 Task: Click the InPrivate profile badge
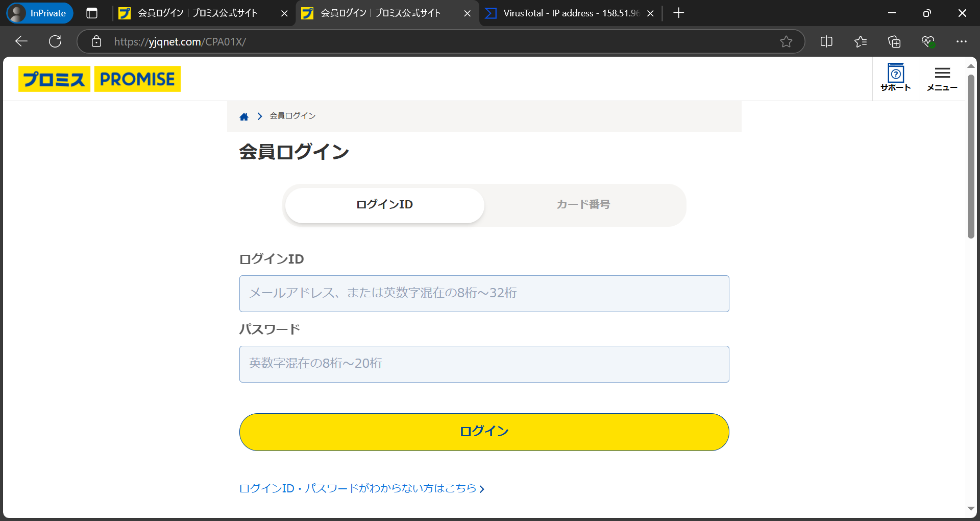coord(40,13)
